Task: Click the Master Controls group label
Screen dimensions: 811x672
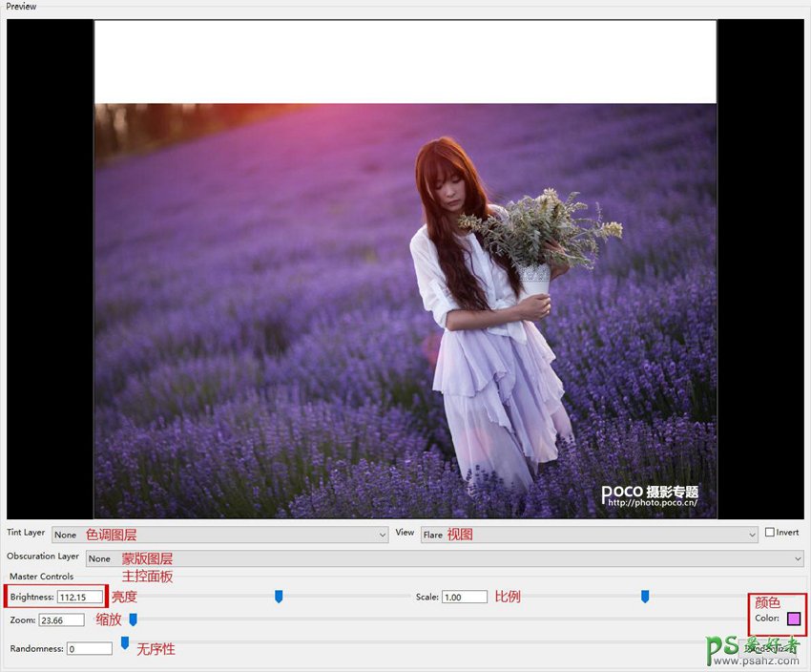Action: tap(41, 577)
